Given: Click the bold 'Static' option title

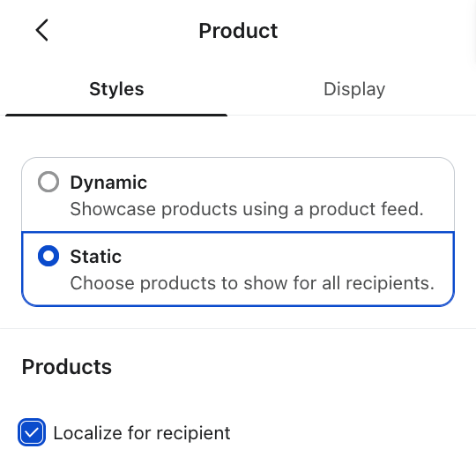Looking at the screenshot, I should (x=95, y=256).
